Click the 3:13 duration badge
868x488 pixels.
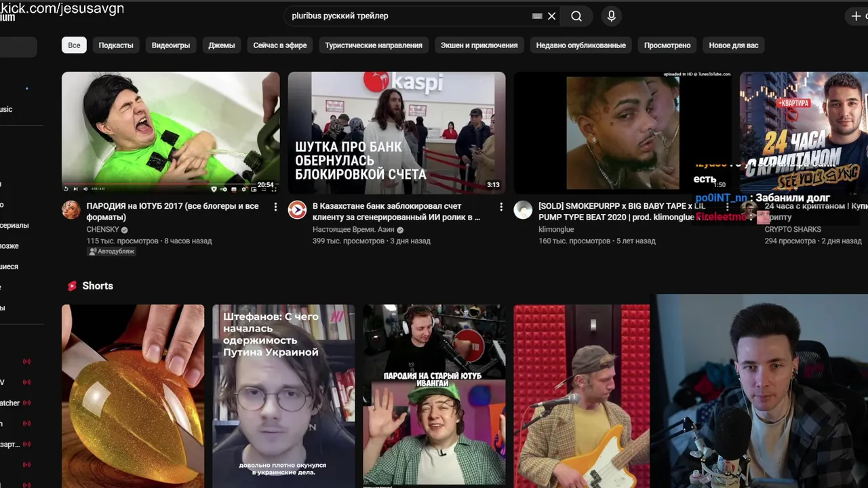[x=493, y=185]
